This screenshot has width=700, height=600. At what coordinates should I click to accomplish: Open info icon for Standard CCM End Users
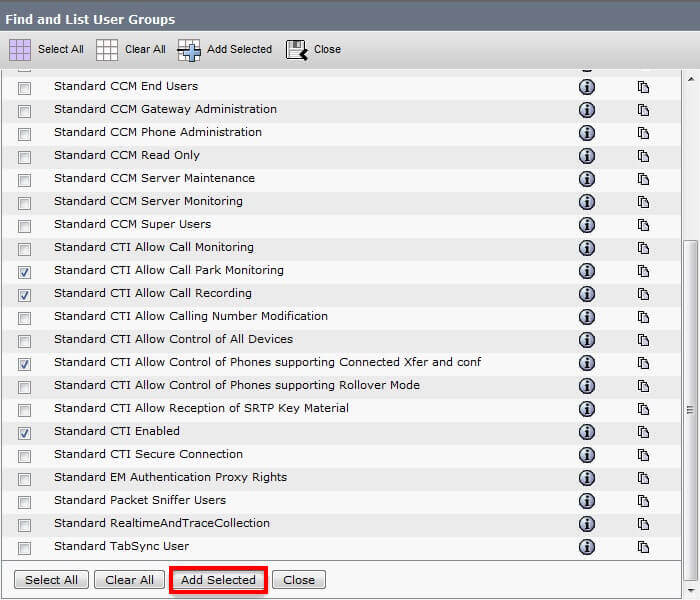(587, 87)
